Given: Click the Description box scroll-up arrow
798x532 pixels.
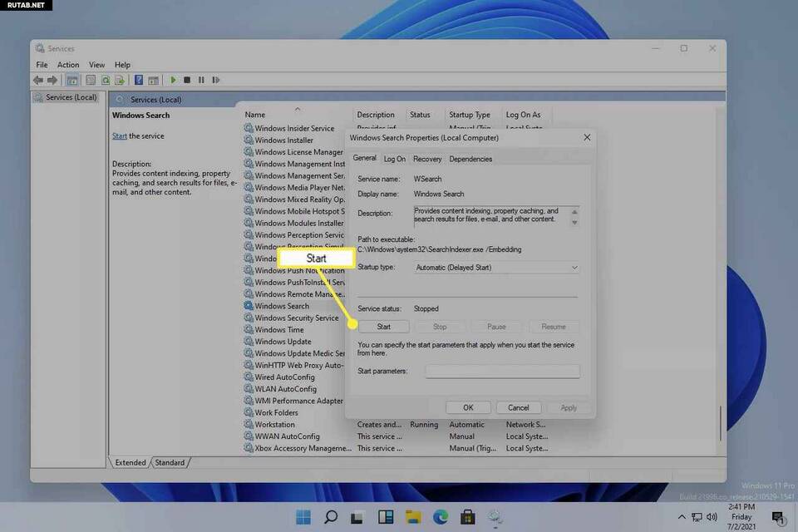Looking at the screenshot, I should point(574,212).
